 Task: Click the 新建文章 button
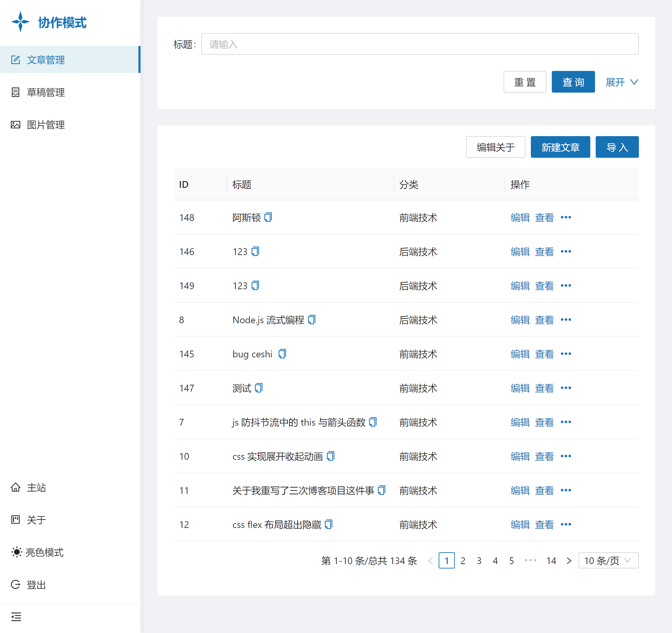pos(561,147)
